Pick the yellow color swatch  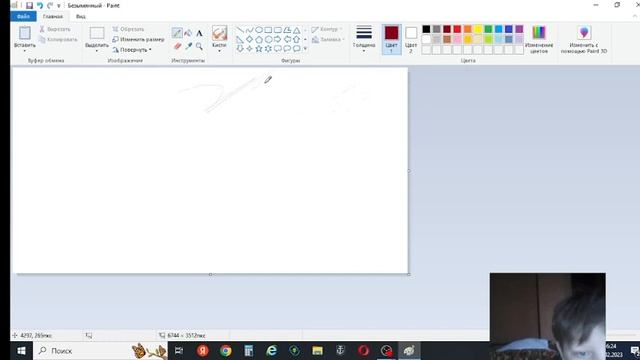478,29
